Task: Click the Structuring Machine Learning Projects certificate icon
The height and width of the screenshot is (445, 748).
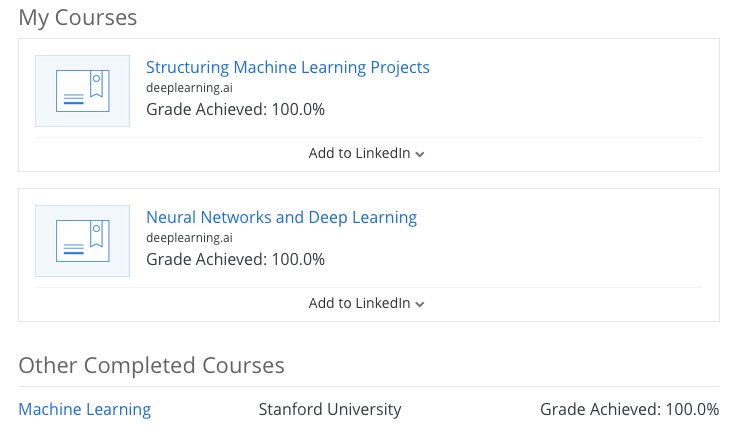Action: pyautogui.click(x=82, y=91)
